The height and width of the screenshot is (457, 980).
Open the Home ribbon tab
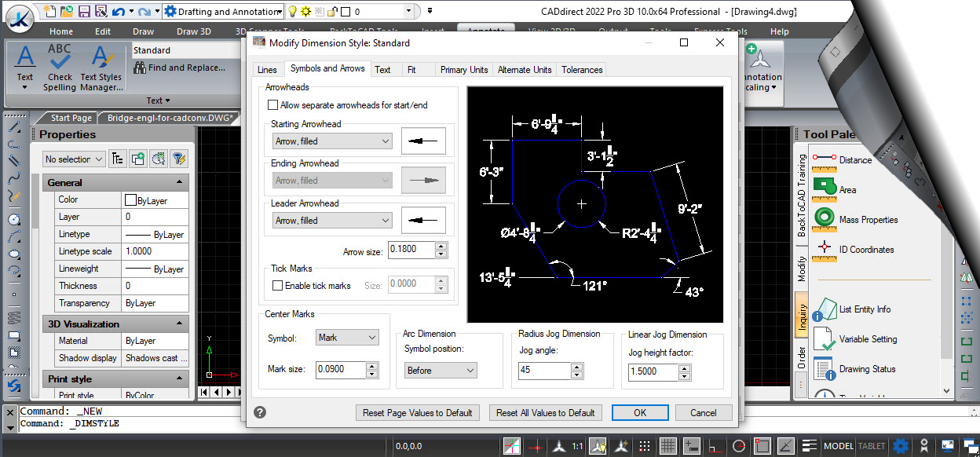coord(61,31)
